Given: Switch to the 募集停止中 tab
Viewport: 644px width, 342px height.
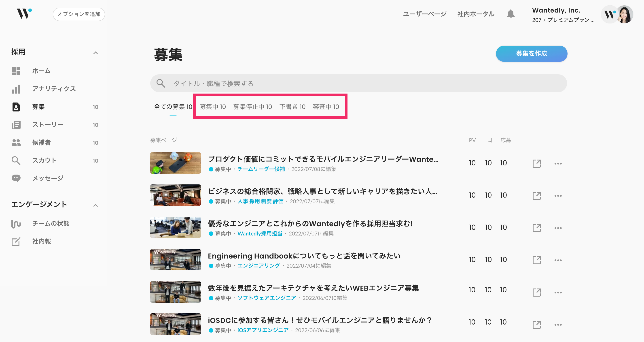Looking at the screenshot, I should tap(252, 107).
